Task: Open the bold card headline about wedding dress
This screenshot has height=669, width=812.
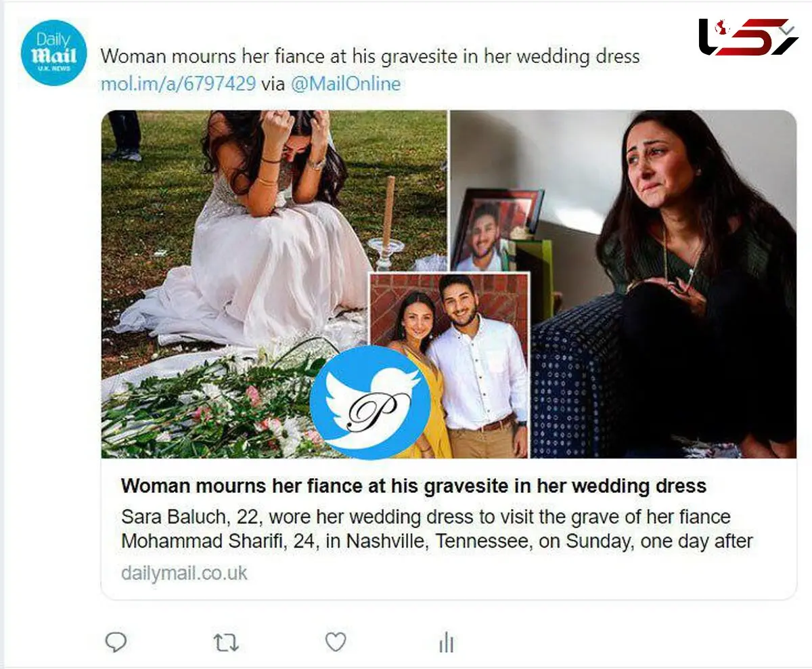Action: pyautogui.click(x=413, y=485)
